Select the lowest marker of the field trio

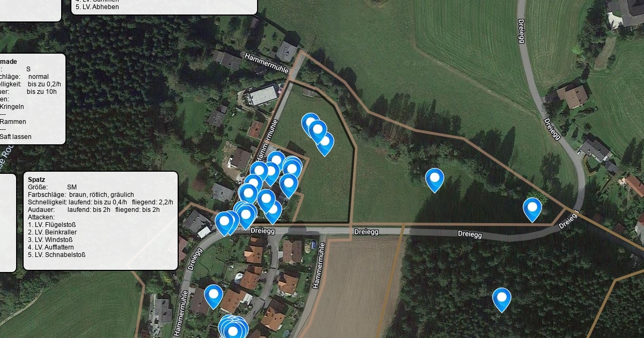(x=325, y=143)
